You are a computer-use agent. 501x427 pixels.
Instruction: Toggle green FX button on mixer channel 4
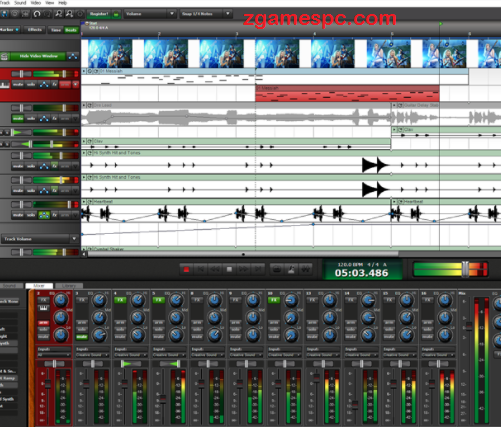click(x=120, y=300)
